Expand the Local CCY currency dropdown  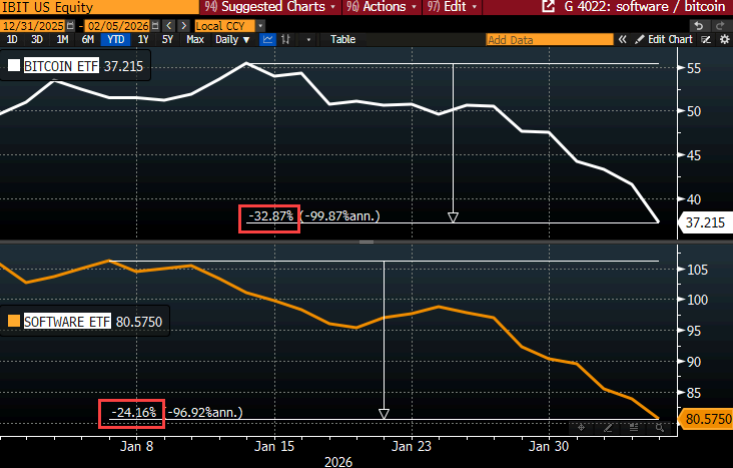coord(232,22)
